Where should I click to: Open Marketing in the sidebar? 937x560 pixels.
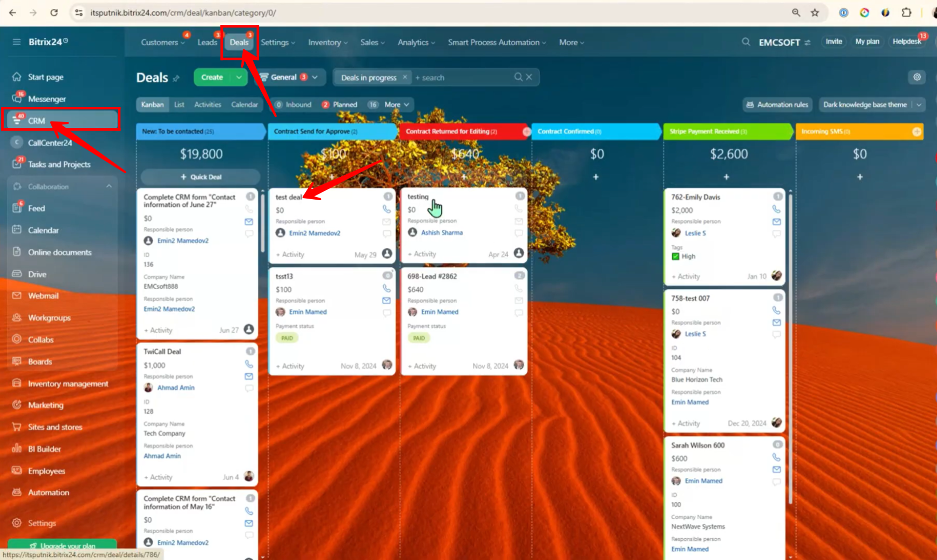(x=46, y=405)
